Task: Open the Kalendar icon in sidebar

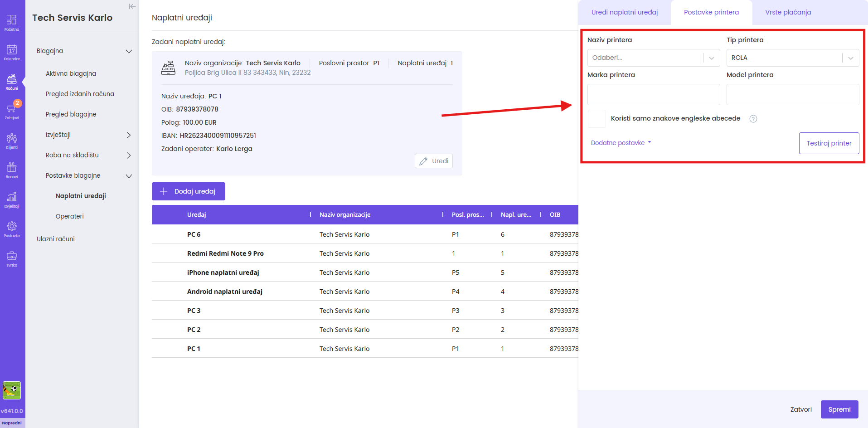Action: [x=12, y=52]
